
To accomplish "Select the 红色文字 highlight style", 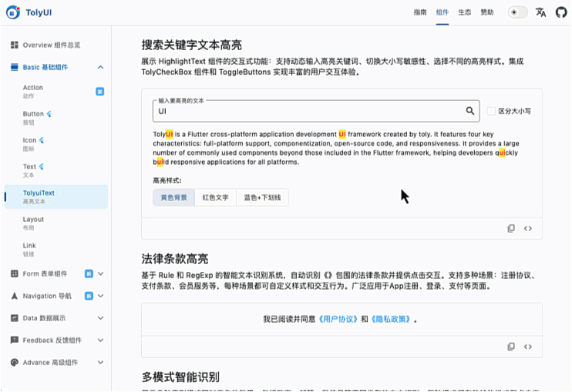I will pyautogui.click(x=215, y=197).
